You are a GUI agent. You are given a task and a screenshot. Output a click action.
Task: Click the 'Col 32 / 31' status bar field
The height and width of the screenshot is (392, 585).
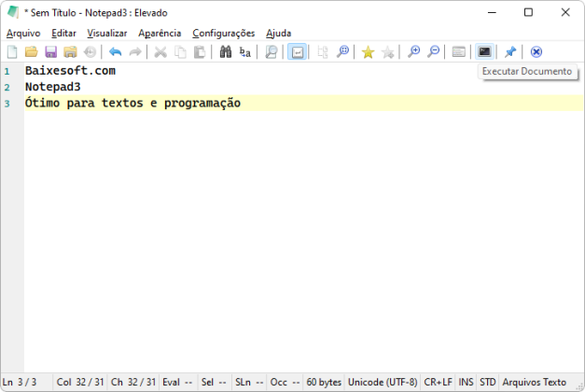click(x=80, y=383)
